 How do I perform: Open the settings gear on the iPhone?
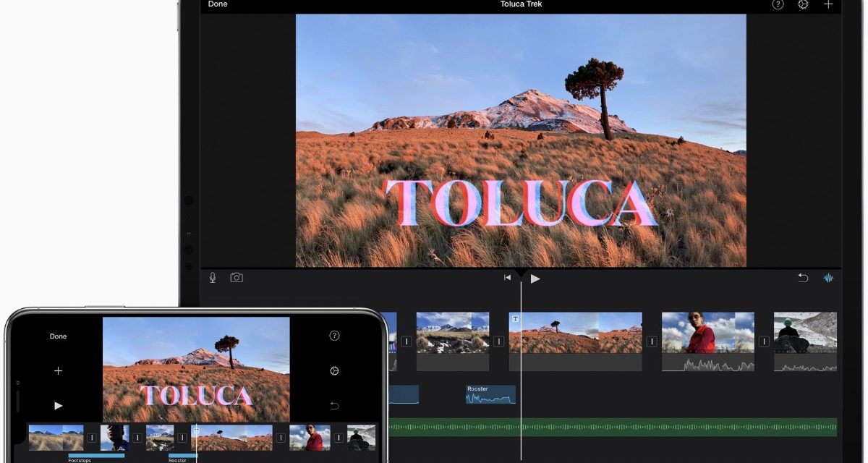(x=334, y=371)
